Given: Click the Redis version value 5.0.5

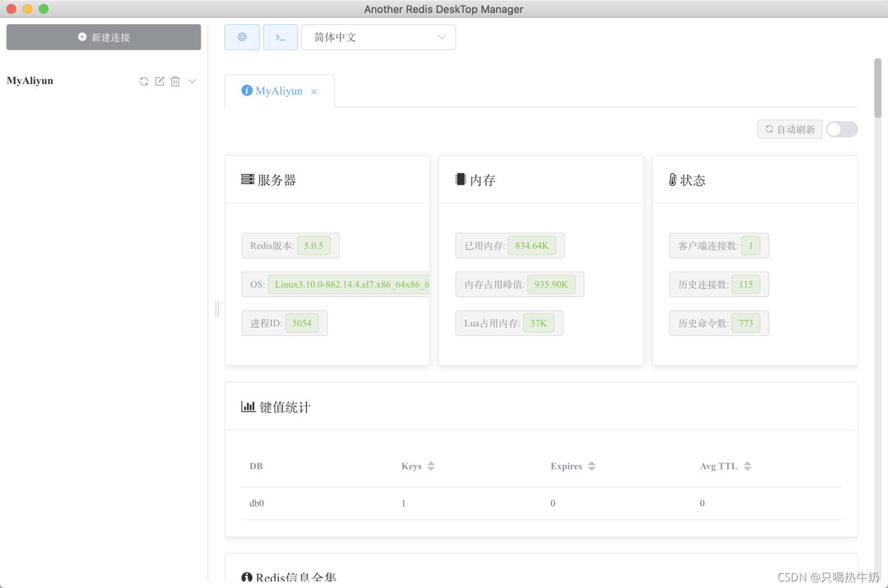Looking at the screenshot, I should 314,246.
